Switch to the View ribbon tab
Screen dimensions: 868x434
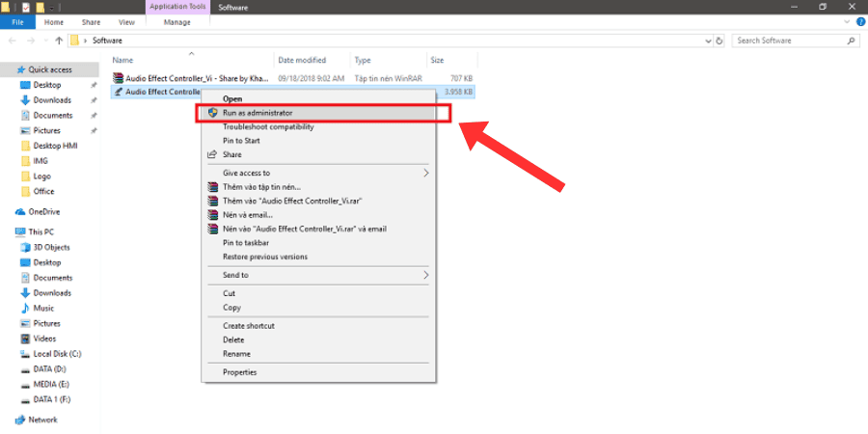126,23
